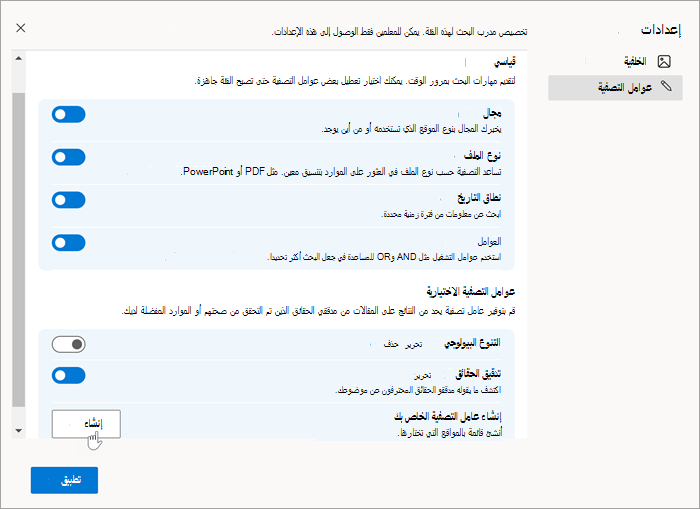This screenshot has width=700, height=509.
Task: Select the عوامل التصفية sidebar item
Action: click(615, 88)
